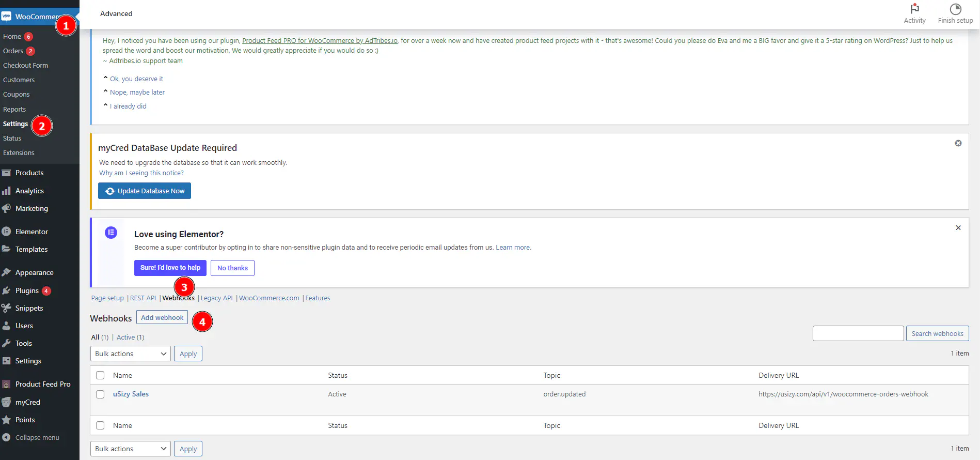Open the top Bulk actions dropdown
The width and height of the screenshot is (980, 460).
(130, 354)
